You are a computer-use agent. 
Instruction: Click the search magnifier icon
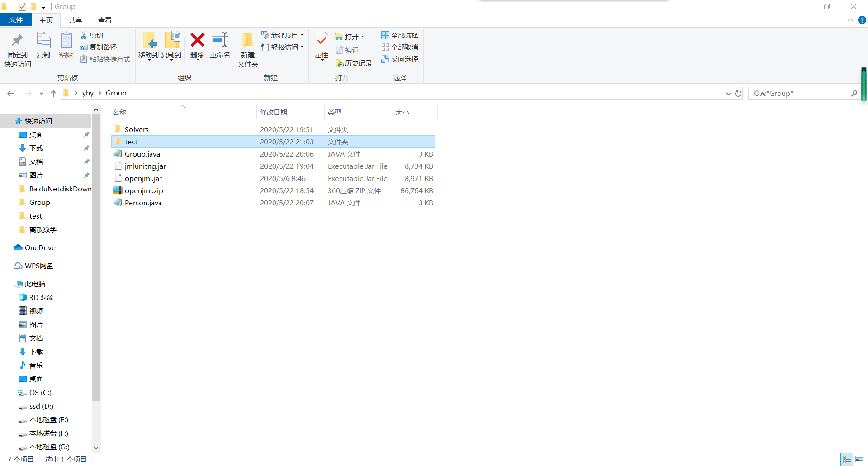(x=854, y=93)
